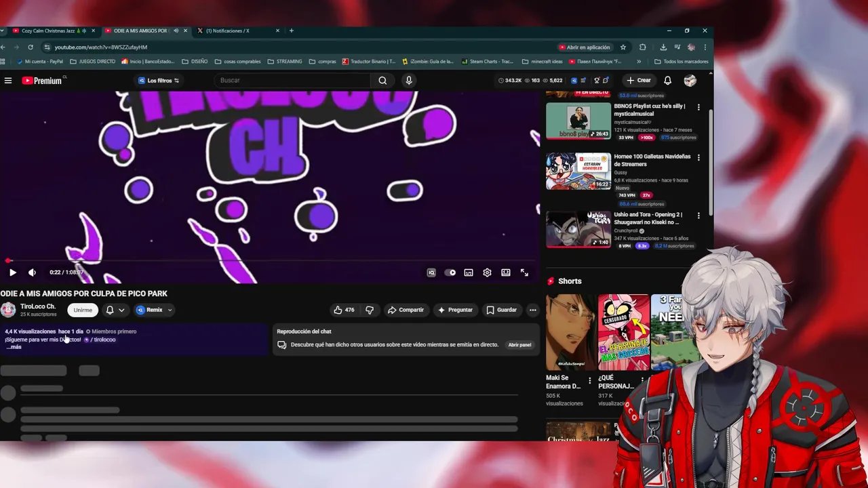
Task: Dislike the video
Action: pyautogui.click(x=370, y=310)
